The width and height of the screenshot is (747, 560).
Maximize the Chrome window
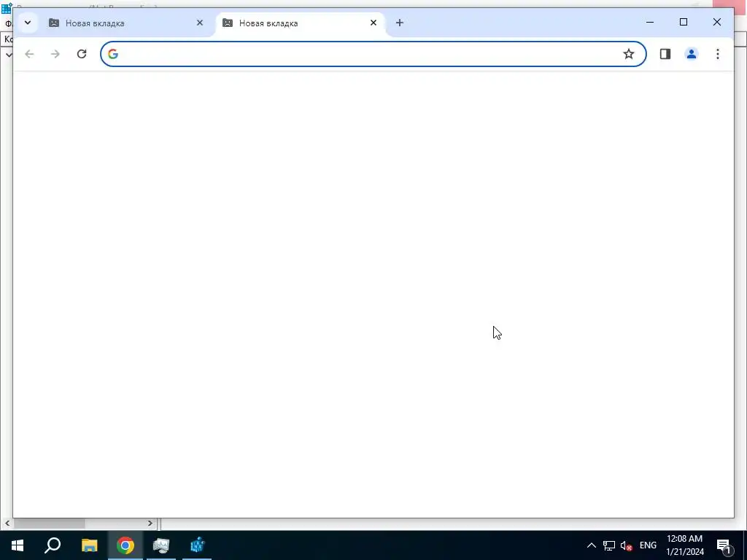[683, 23]
